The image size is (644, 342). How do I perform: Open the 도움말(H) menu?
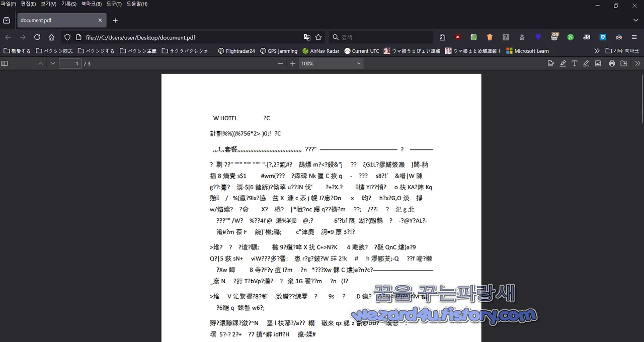137,4
